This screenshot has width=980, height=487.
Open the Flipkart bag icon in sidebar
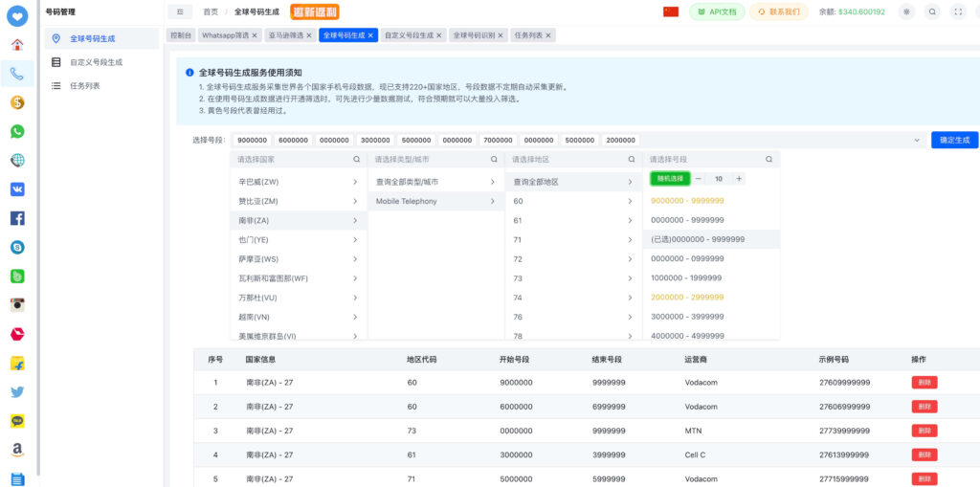point(17,364)
